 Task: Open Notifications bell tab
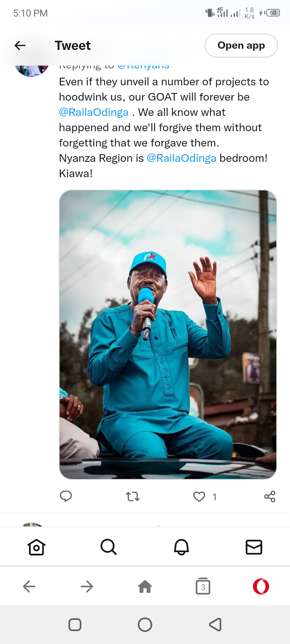click(x=181, y=547)
